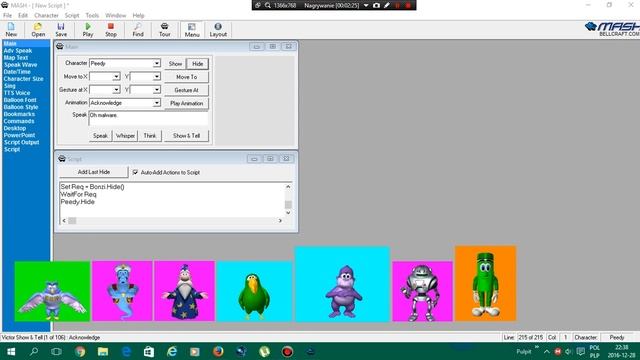Click the MASH Bellcraft logo
640x360 pixels.
tap(612, 29)
